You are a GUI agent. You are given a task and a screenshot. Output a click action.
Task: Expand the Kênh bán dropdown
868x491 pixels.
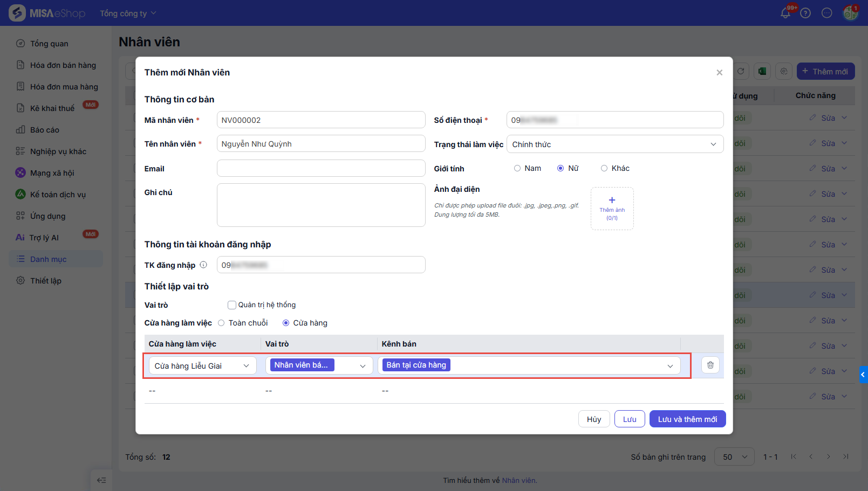[669, 365]
